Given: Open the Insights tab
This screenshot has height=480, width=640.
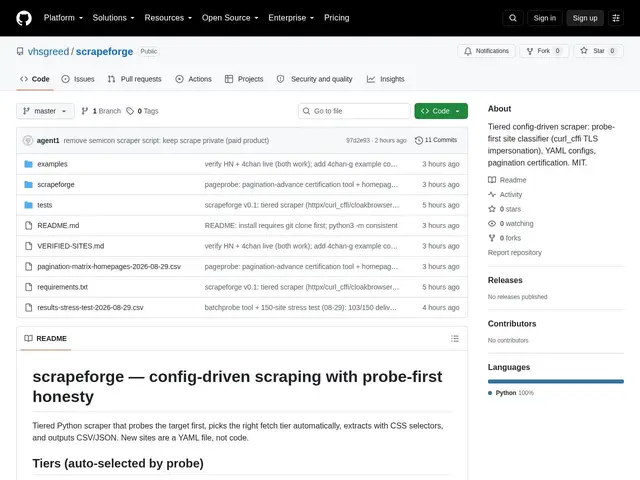Looking at the screenshot, I should [x=386, y=79].
